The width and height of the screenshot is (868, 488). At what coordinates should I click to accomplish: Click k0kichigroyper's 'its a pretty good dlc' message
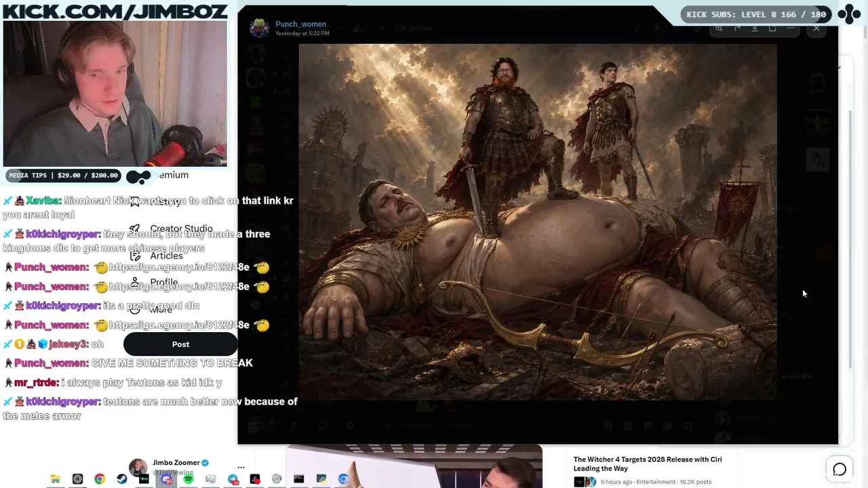151,306
